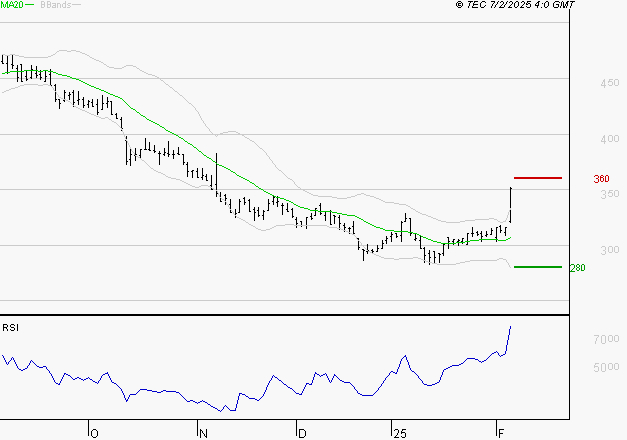The image size is (627, 440).
Task: Click the F month marker on time axis
Action: tap(501, 434)
